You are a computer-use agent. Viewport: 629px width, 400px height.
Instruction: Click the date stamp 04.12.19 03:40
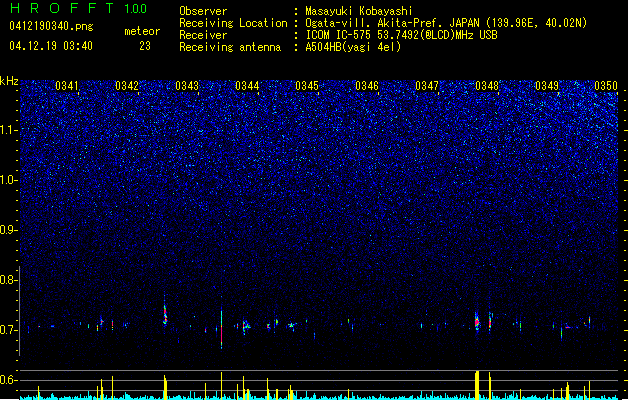click(51, 46)
